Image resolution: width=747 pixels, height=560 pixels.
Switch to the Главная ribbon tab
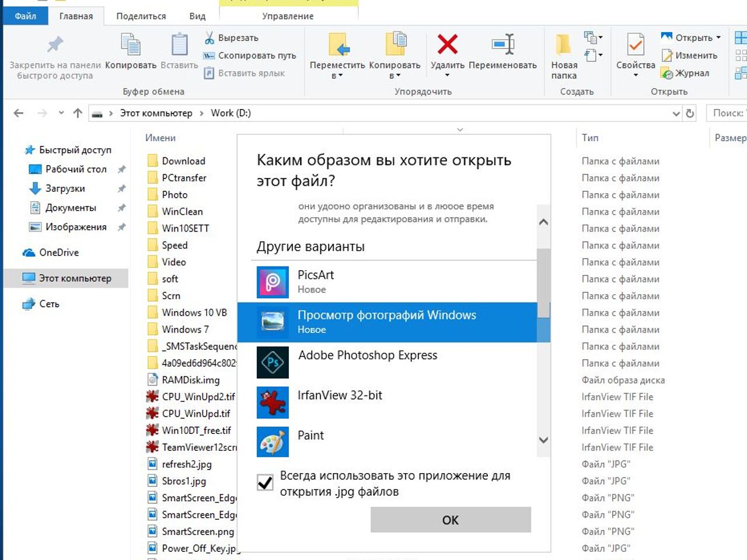[76, 16]
